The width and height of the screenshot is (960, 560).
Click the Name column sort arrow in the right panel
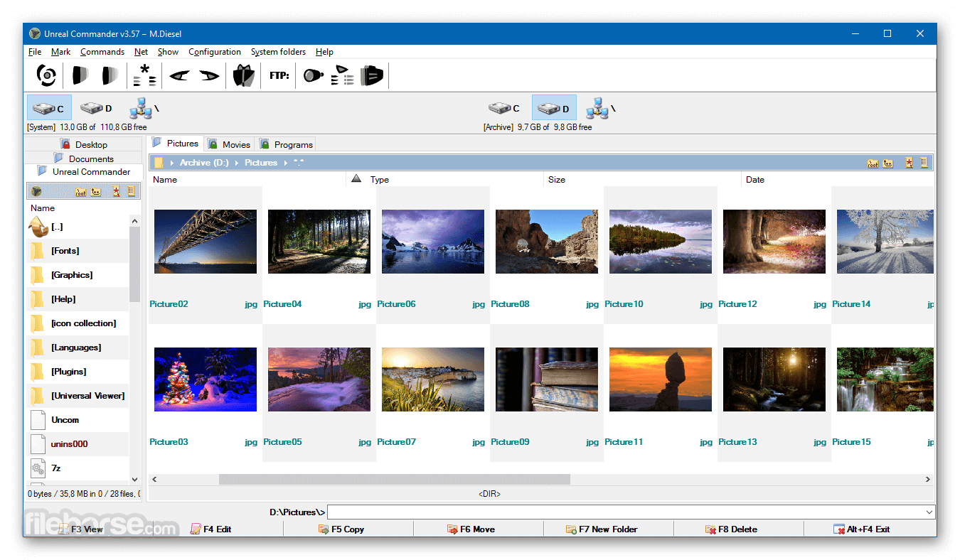[356, 179]
